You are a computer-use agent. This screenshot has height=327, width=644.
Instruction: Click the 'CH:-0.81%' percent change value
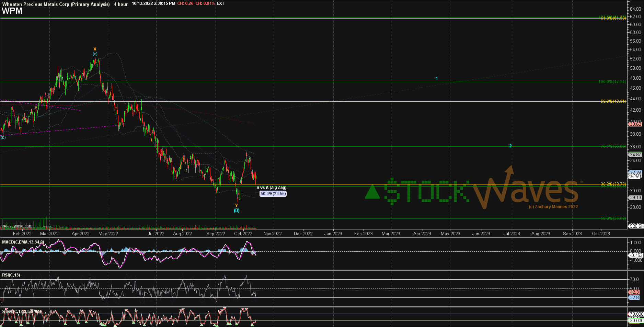tap(205, 3)
